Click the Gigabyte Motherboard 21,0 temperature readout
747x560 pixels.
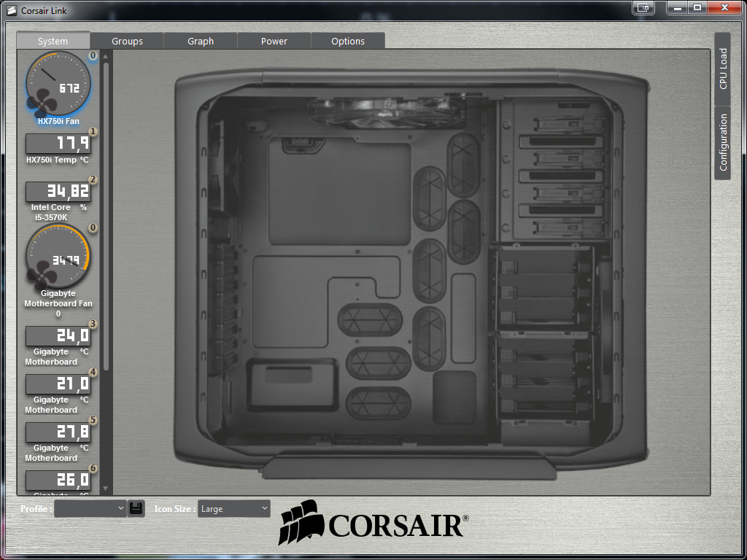pyautogui.click(x=58, y=384)
